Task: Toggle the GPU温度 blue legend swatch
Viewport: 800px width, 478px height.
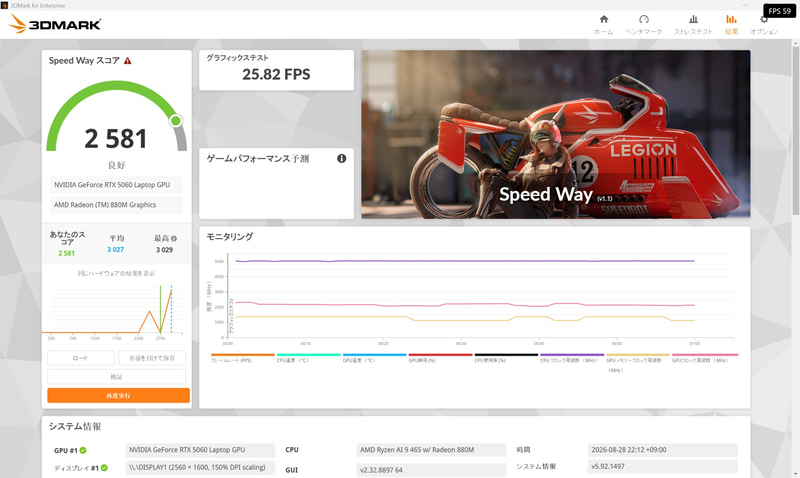Action: (374, 355)
